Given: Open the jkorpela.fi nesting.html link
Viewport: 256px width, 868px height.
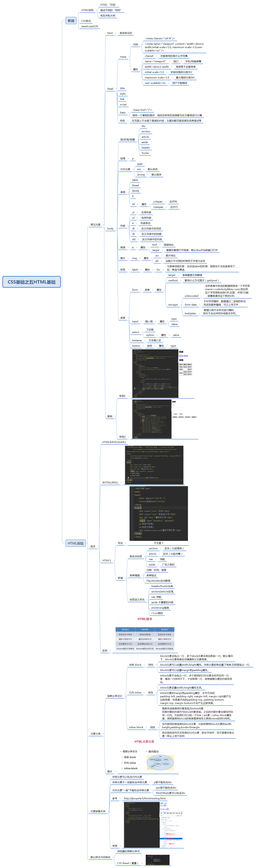Looking at the screenshot, I should coord(145,799).
